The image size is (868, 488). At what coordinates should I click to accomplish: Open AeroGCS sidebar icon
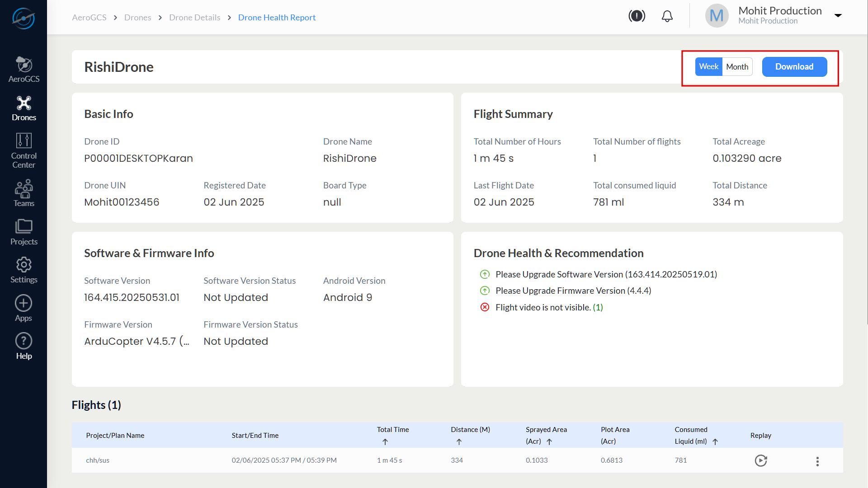tap(24, 69)
